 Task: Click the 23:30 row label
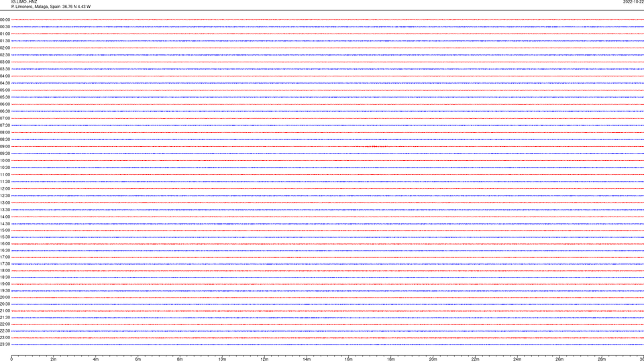click(x=5, y=345)
